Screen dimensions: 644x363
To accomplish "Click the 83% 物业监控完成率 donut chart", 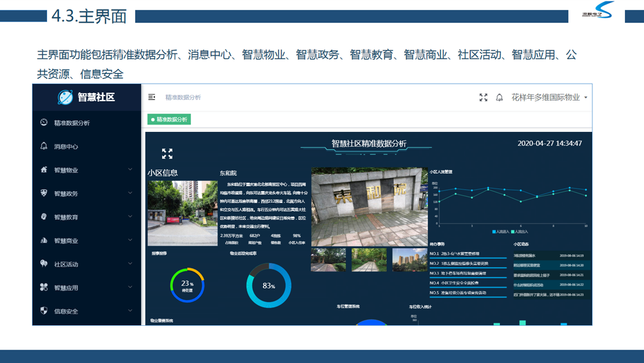I will click(268, 286).
